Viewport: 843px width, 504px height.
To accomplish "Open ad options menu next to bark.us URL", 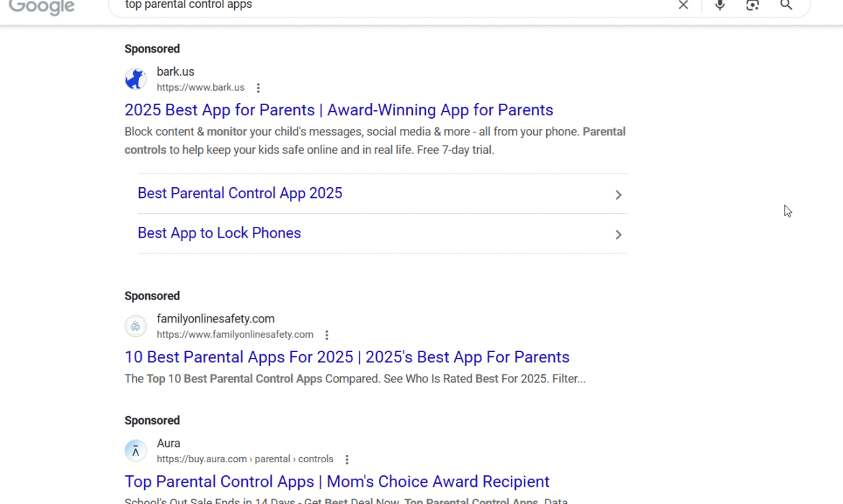I will 258,88.
